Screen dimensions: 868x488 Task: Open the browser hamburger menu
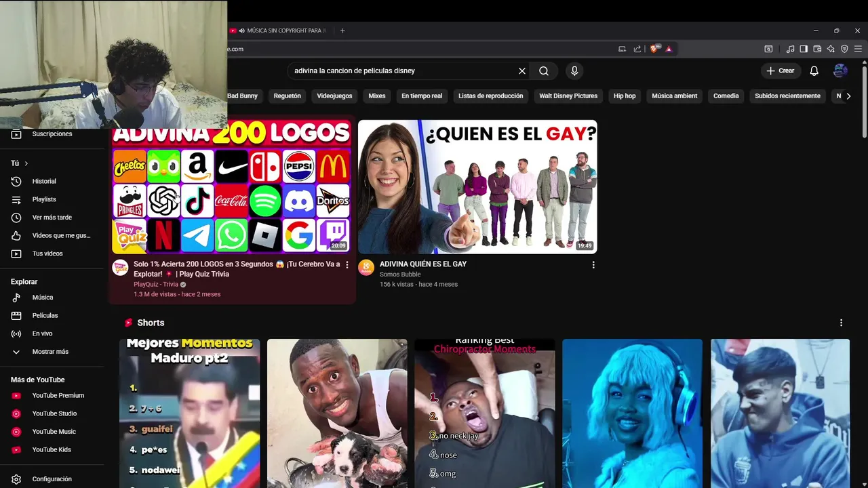coord(858,49)
